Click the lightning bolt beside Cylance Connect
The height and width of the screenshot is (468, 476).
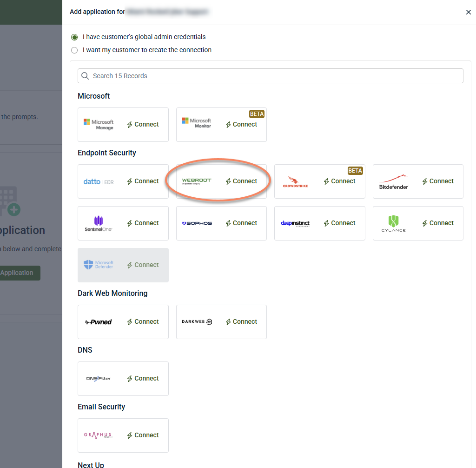(x=425, y=223)
